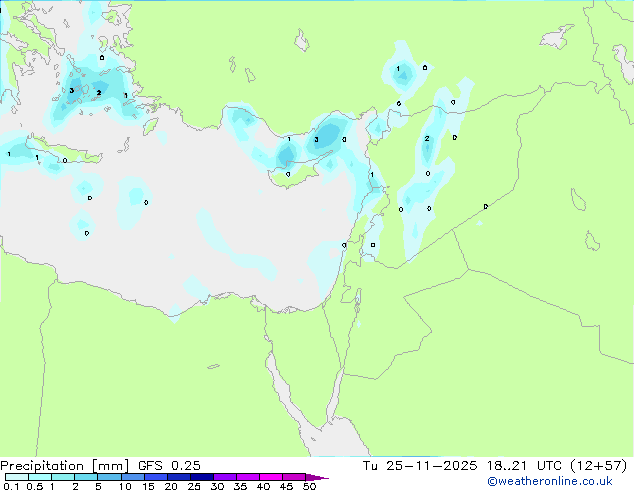The width and height of the screenshot is (634, 490).
Task: Open the weatheronline.co.uk link
Action: pos(550,481)
